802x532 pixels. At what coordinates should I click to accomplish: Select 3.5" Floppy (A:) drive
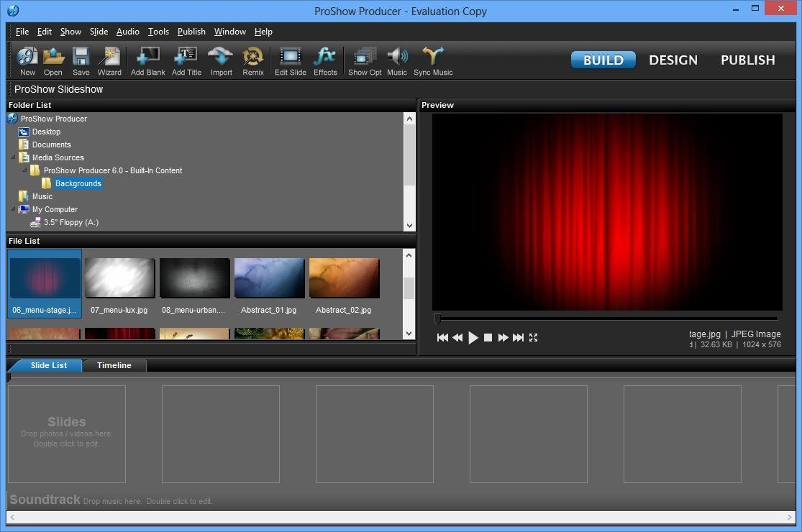pyautogui.click(x=71, y=222)
